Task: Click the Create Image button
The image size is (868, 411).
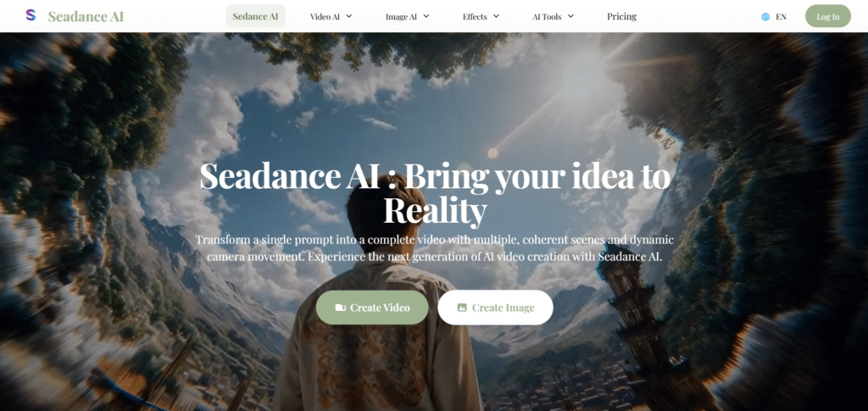Action: (x=495, y=308)
